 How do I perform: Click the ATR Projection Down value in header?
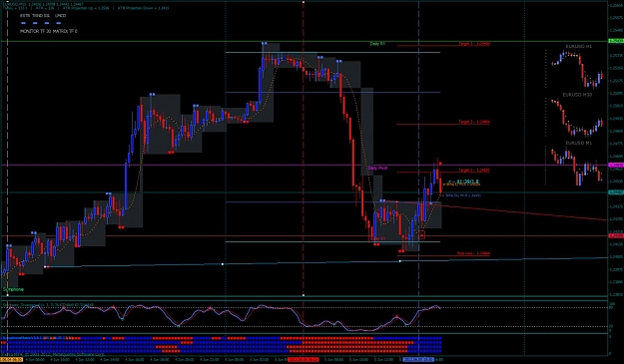pos(144,8)
